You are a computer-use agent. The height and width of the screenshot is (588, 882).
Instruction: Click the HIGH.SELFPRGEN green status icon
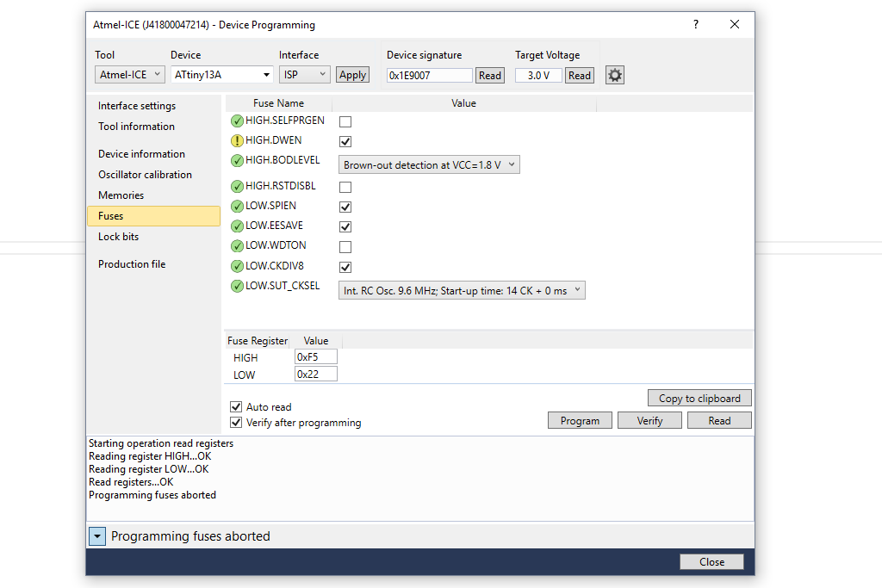(238, 121)
